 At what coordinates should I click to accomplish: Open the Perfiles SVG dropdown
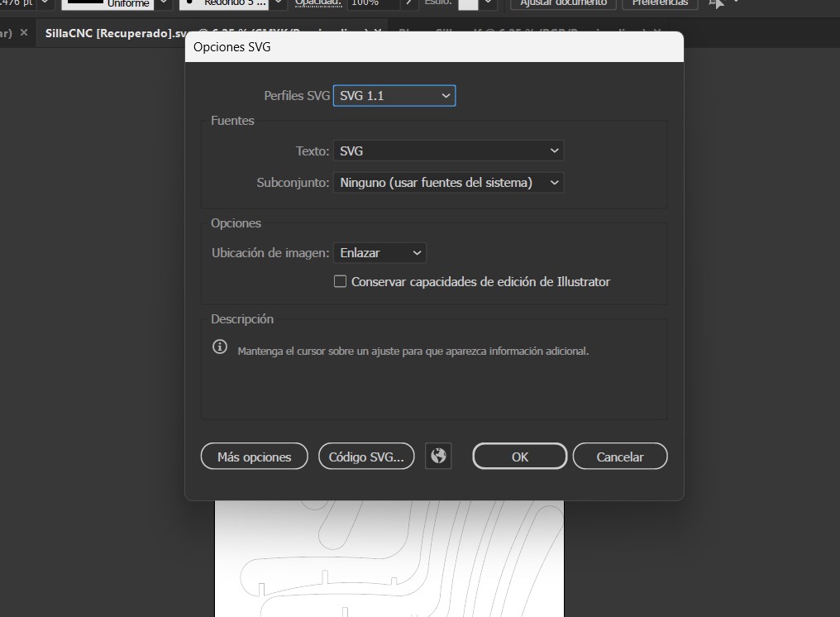coord(394,96)
